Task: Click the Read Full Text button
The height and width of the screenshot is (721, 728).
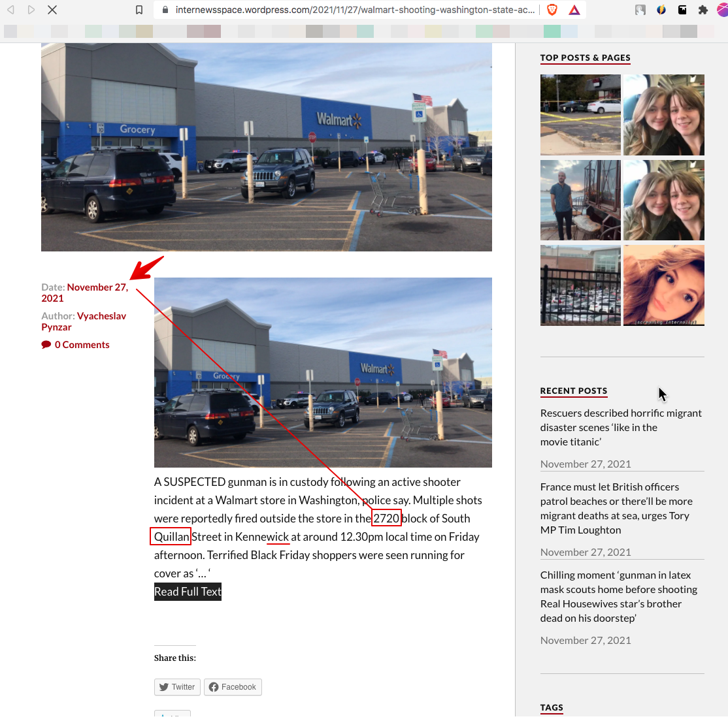Action: coord(188,592)
